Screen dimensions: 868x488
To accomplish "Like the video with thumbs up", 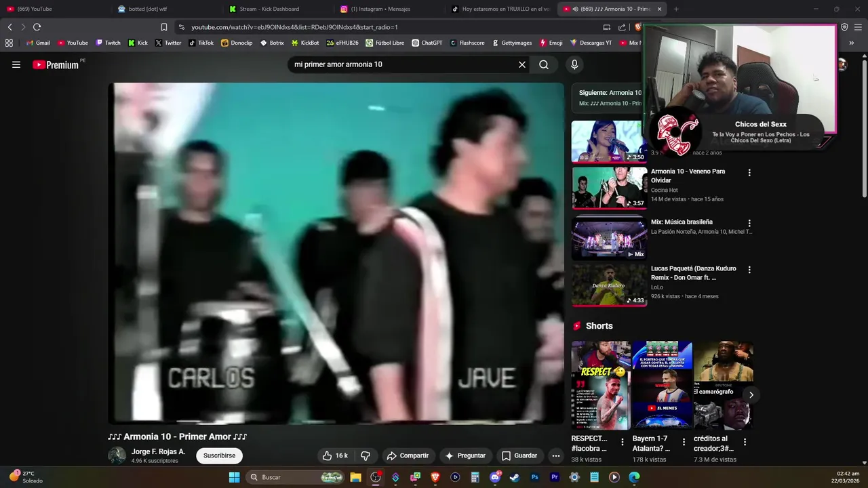I will pos(336,455).
